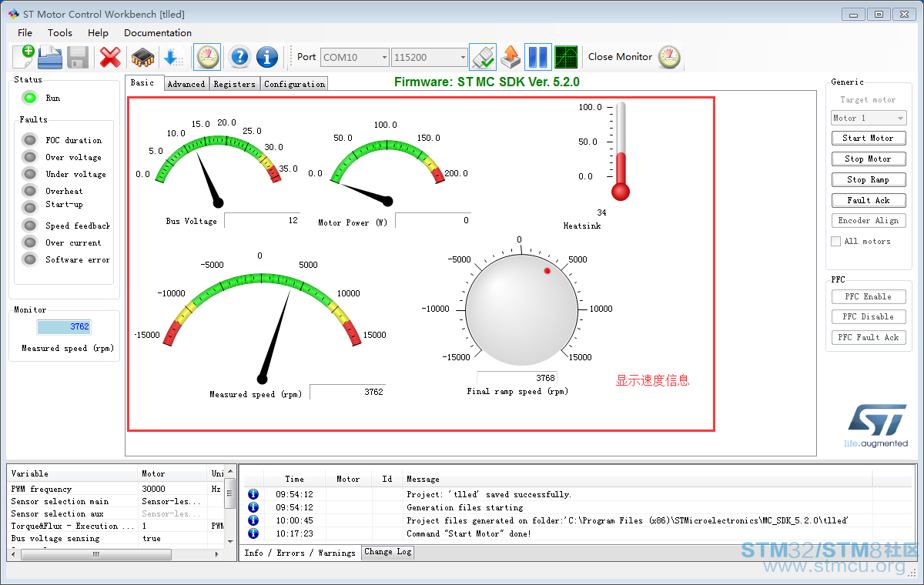
Task: Click the blue download arrow icon
Action: [x=173, y=57]
